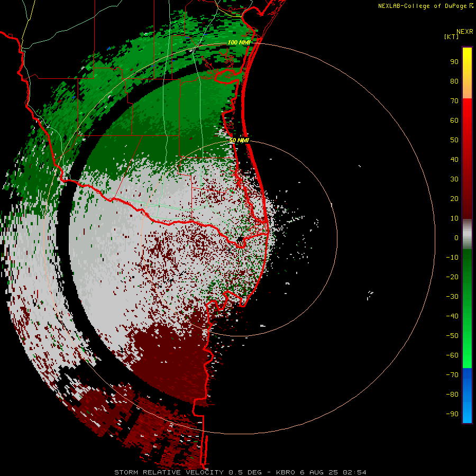Click the 0 value on the velocity scale
This screenshot has height=476, width=476.
coord(456,238)
